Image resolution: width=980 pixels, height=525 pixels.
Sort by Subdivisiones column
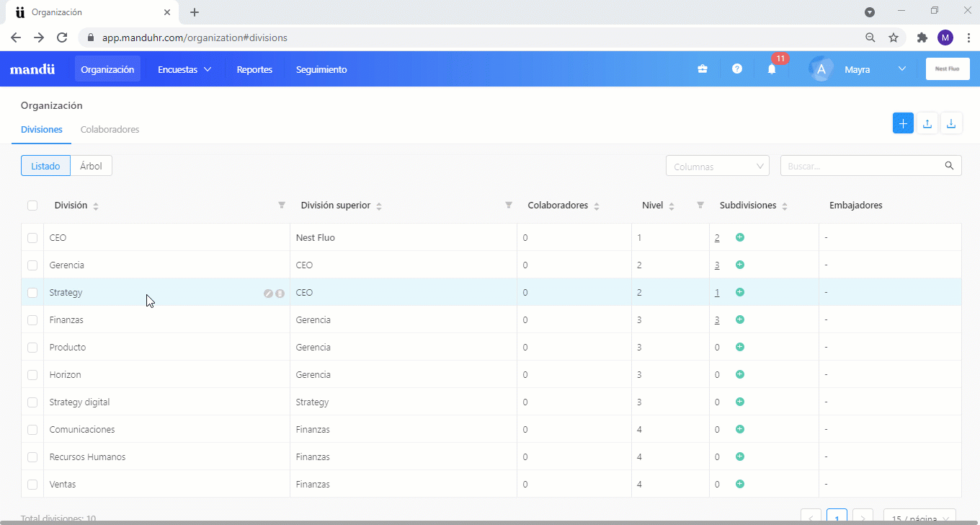pos(785,206)
